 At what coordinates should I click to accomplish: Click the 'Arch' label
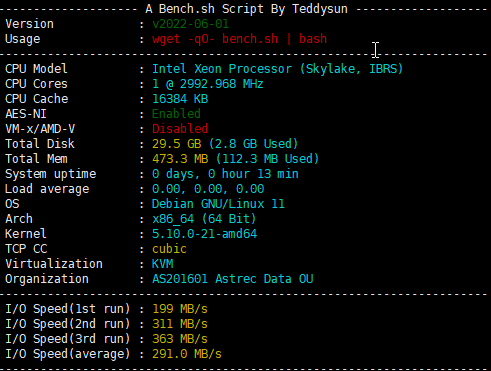pos(19,219)
